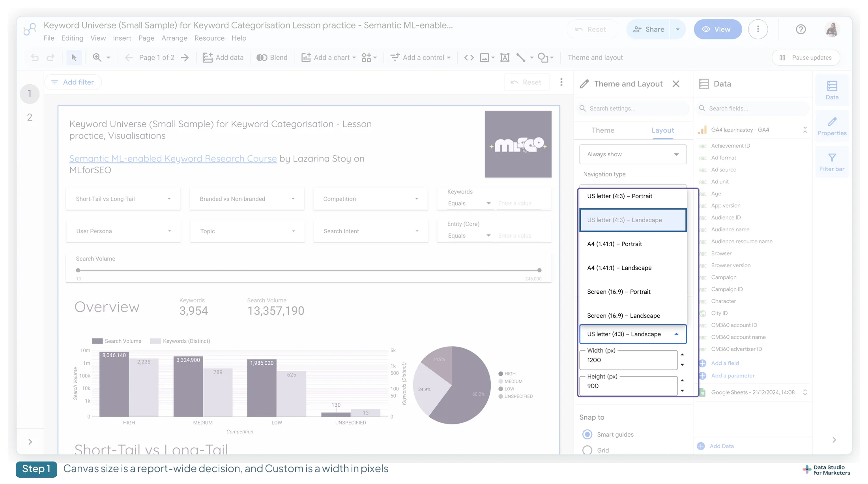The width and height of the screenshot is (868, 484).
Task: Open the Arrange menu
Action: coord(174,38)
